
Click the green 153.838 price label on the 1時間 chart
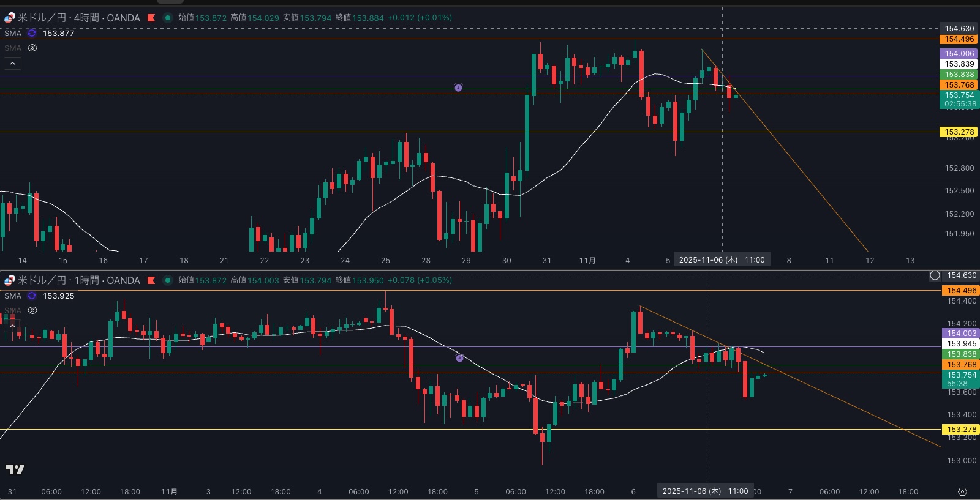(961, 354)
